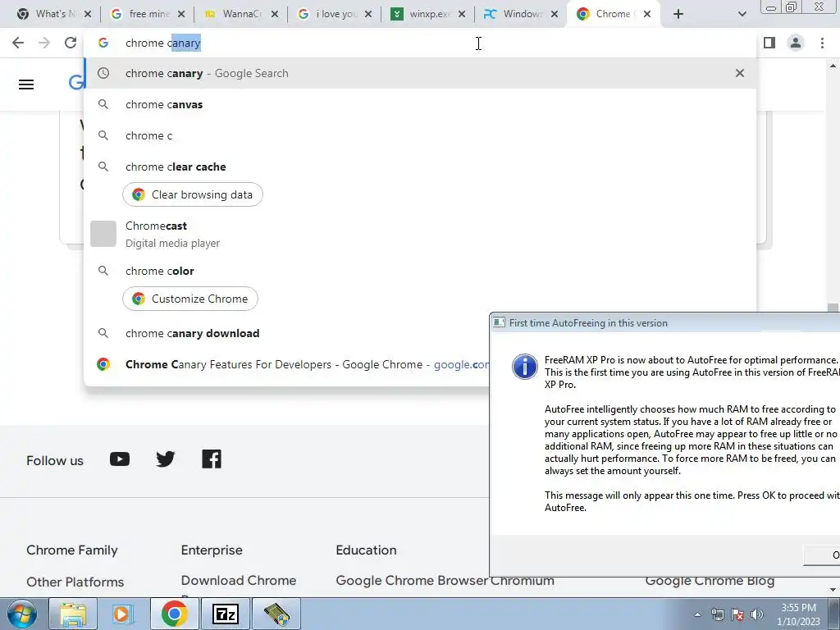Screen dimensions: 840x630
Task: Select the chrome clear cache suggestion
Action: click(421, 167)
